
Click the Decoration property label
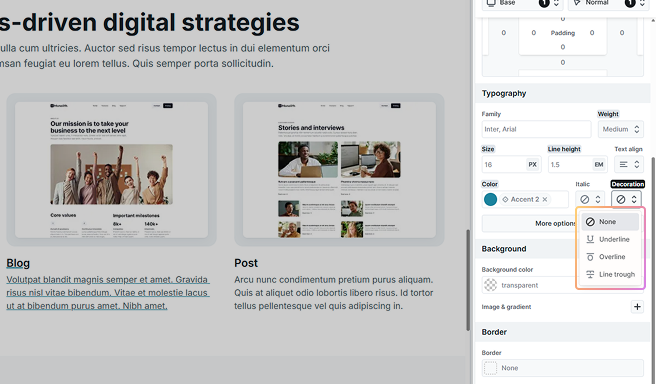point(628,184)
